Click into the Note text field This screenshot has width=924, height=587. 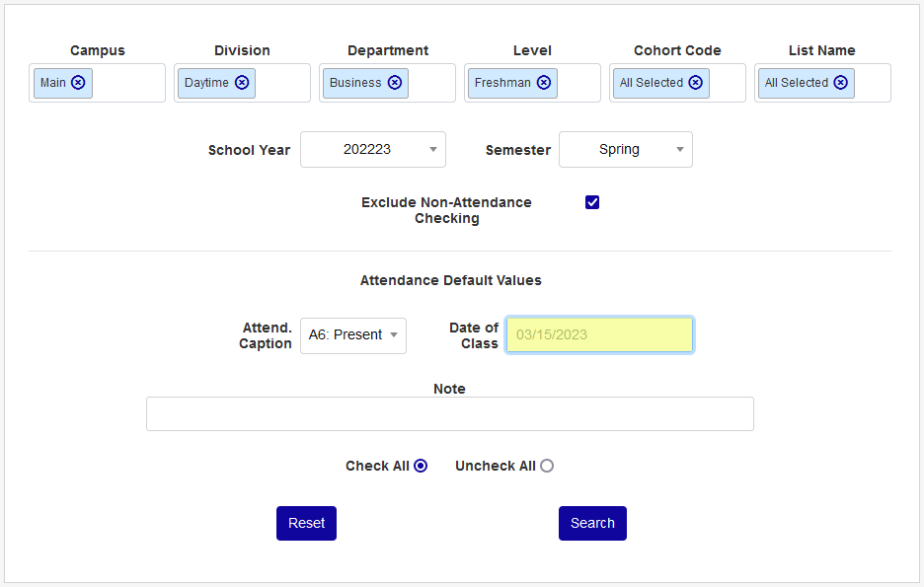449,414
